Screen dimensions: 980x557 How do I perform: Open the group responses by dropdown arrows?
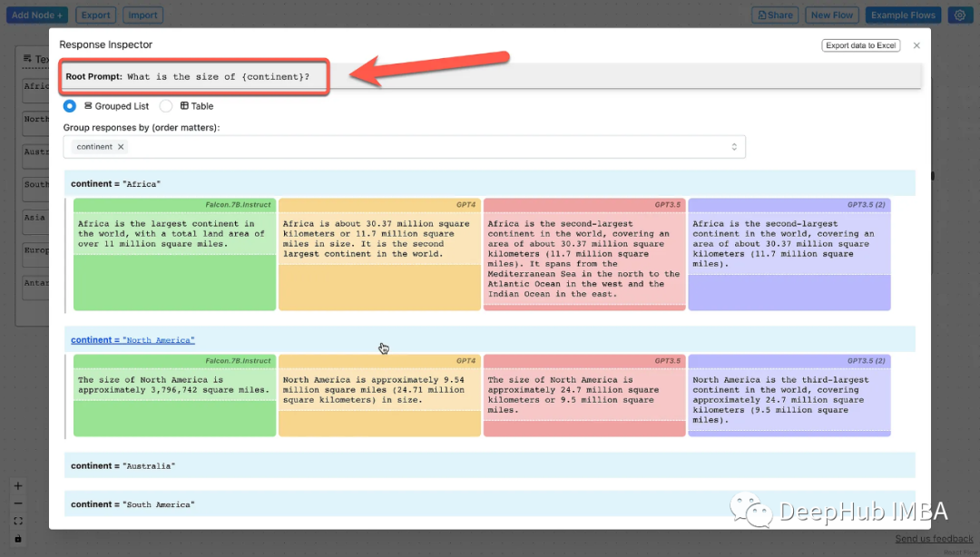[734, 147]
